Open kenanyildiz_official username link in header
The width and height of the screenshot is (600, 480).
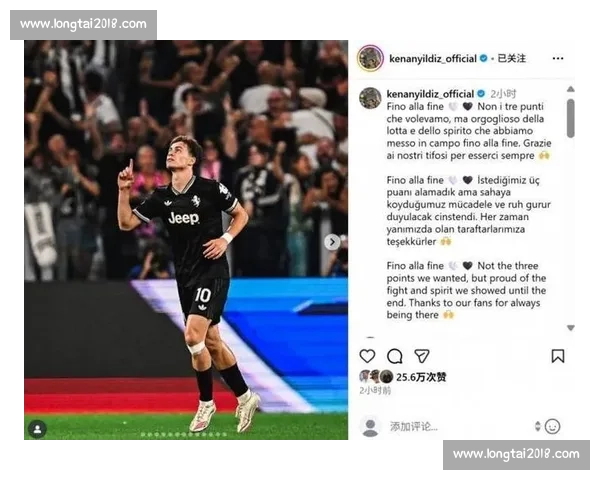pyautogui.click(x=433, y=59)
